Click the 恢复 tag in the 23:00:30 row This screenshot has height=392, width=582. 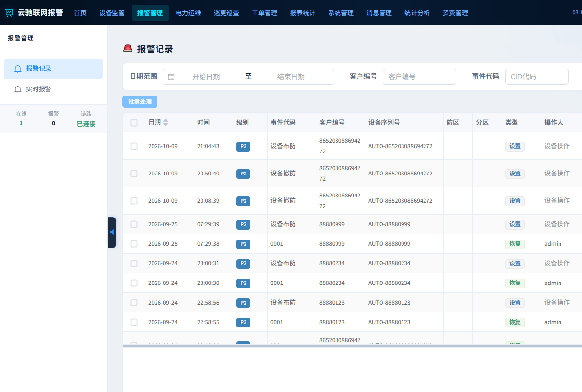click(515, 283)
